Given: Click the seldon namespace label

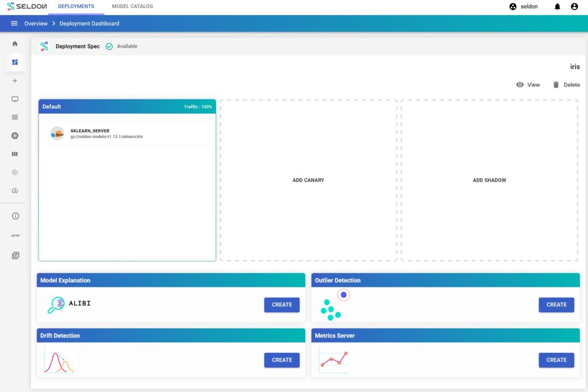Looking at the screenshot, I should click(529, 6).
